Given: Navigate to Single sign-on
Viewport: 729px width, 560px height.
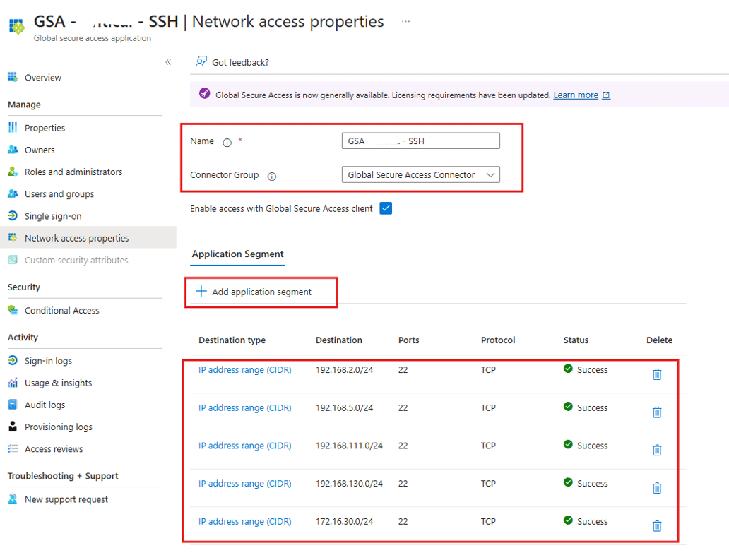Looking at the screenshot, I should click(53, 216).
